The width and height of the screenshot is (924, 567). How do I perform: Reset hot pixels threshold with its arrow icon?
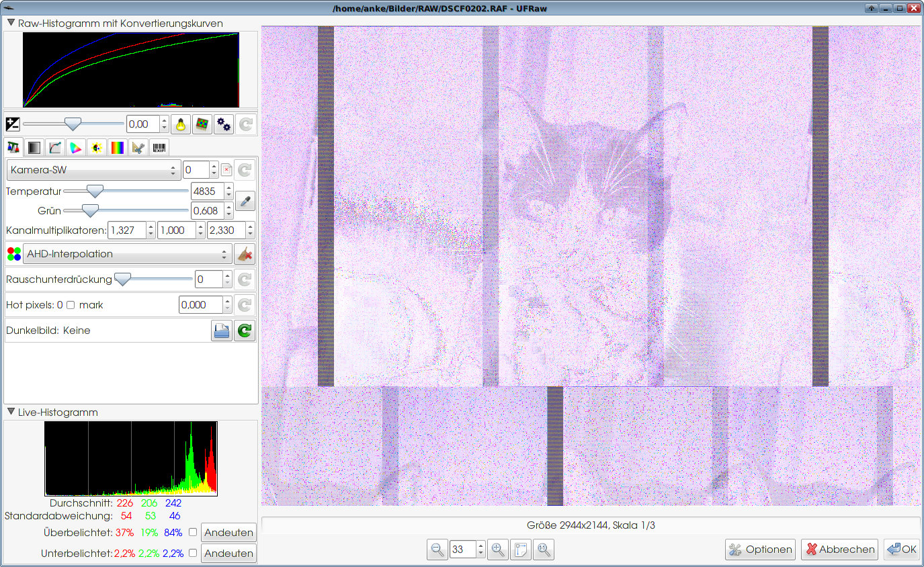[x=245, y=305]
